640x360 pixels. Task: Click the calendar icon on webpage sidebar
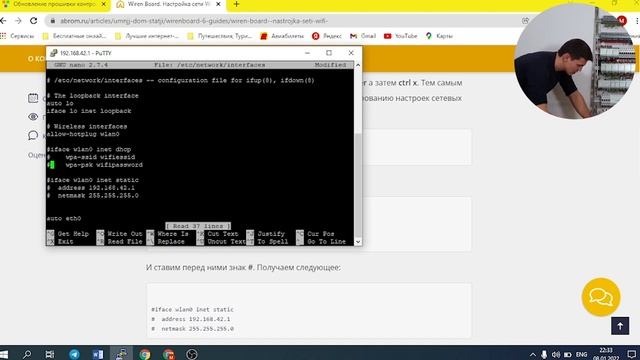pyautogui.click(x=33, y=98)
